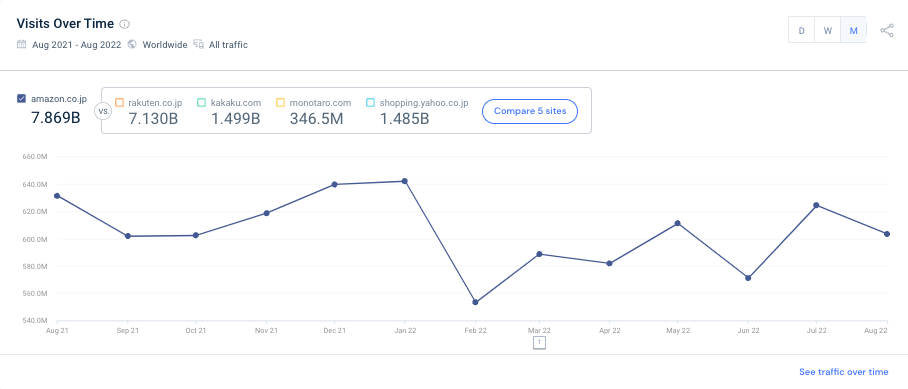The width and height of the screenshot is (908, 389).
Task: Click the May 22 data point
Action: 678,223
